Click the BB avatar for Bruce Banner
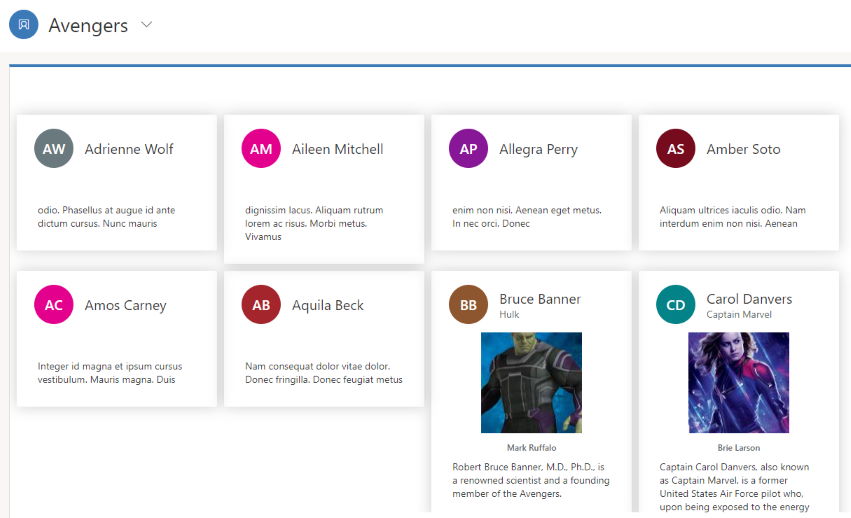 pyautogui.click(x=468, y=305)
